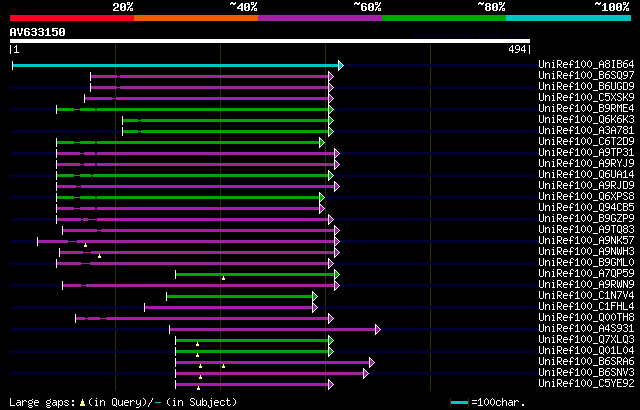The width and height of the screenshot is (640, 410).
Task: Click the purple alignment bar for A4S931
Action: click(x=273, y=330)
